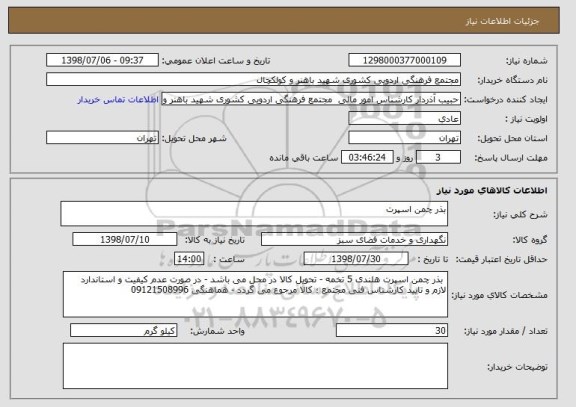This screenshot has height=407, width=576.
Task: Select the delivery city field تهران
Action: (102, 138)
